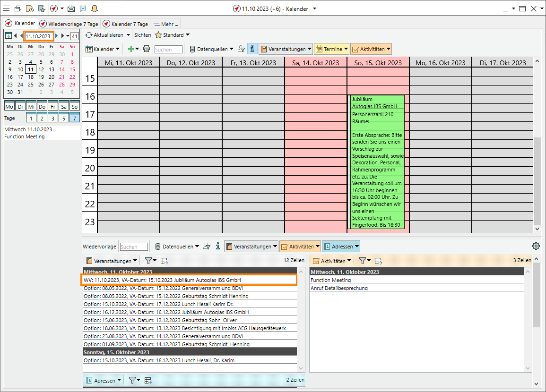The height and width of the screenshot is (392, 546).
Task: Click the Aktualisieren refresh icon
Action: 89,35
